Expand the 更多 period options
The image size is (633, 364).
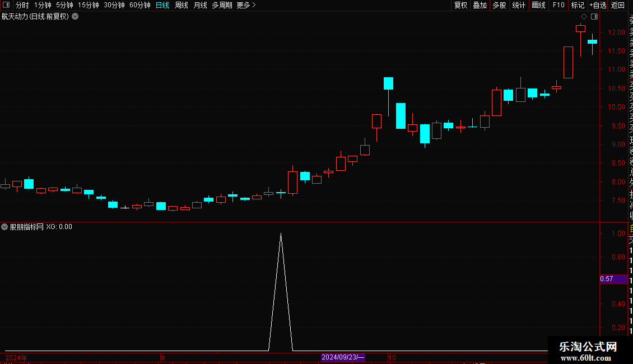tap(246, 5)
